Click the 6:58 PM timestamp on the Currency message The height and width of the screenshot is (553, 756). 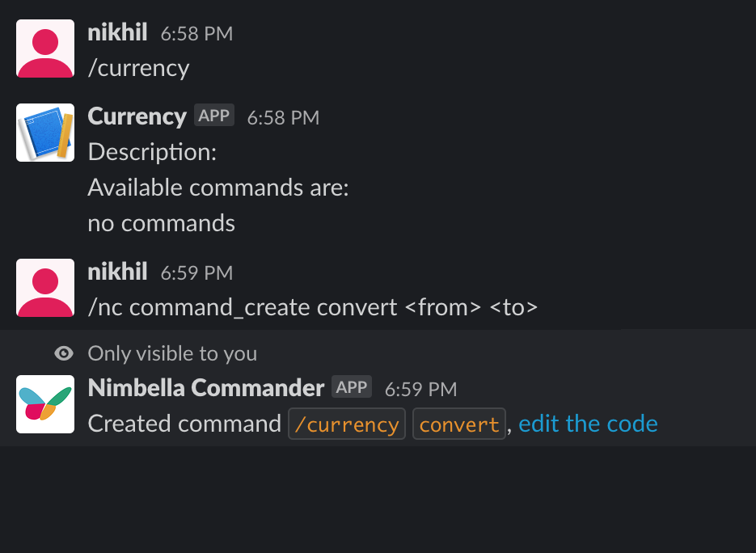click(283, 117)
